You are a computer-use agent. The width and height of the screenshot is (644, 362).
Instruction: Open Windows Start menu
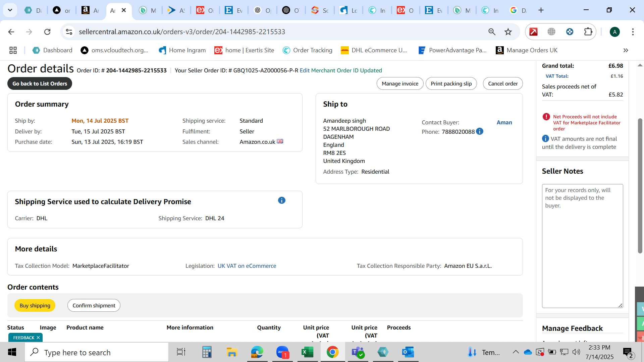(x=12, y=352)
